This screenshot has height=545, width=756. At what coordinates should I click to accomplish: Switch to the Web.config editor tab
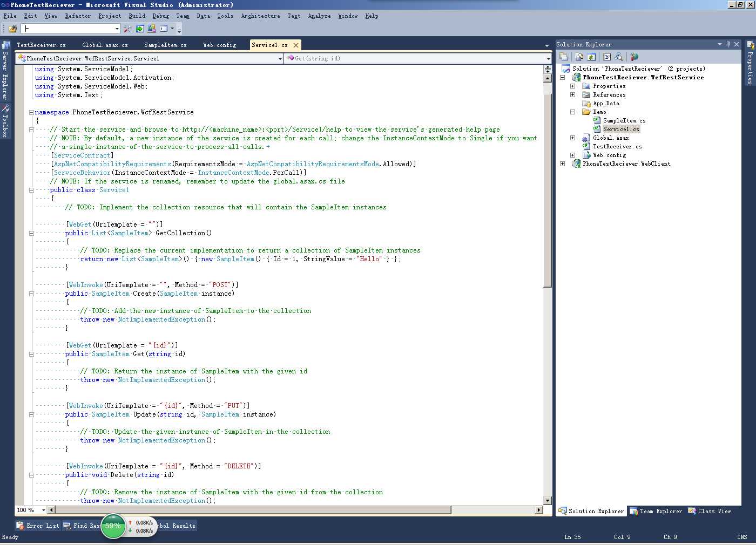[219, 45]
